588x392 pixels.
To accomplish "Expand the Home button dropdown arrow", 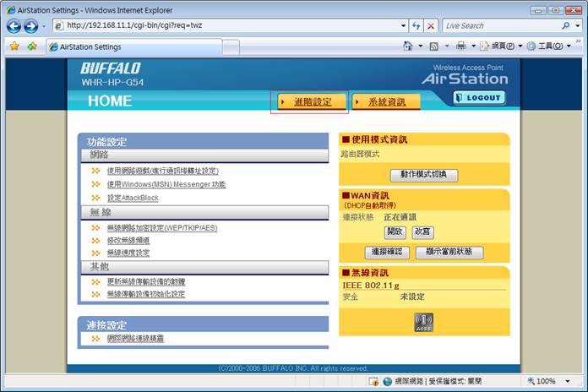I will click(421, 46).
